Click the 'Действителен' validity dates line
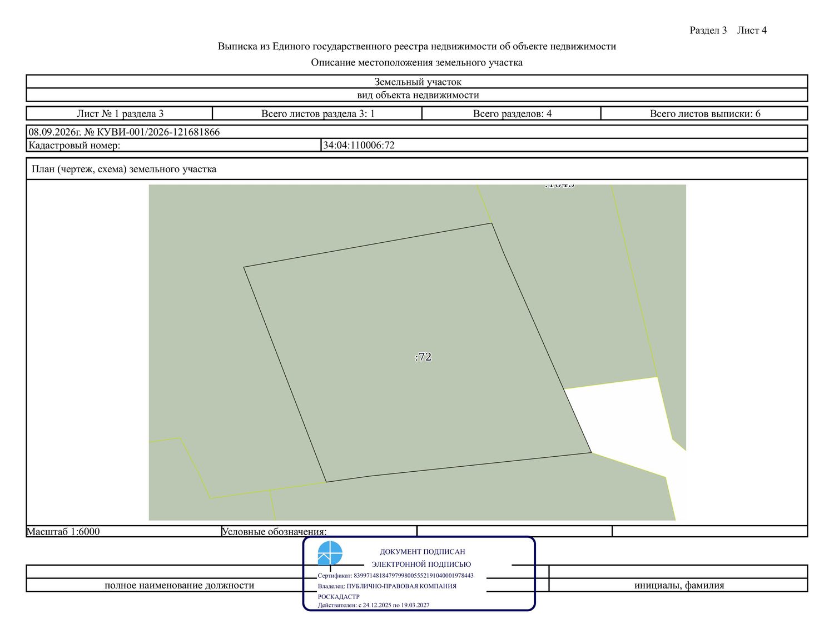 point(374,605)
